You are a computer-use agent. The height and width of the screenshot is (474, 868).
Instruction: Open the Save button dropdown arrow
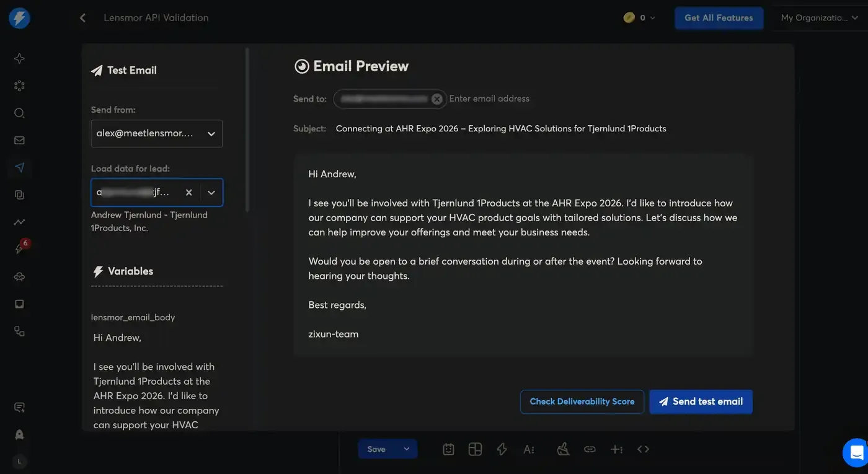[x=407, y=449]
